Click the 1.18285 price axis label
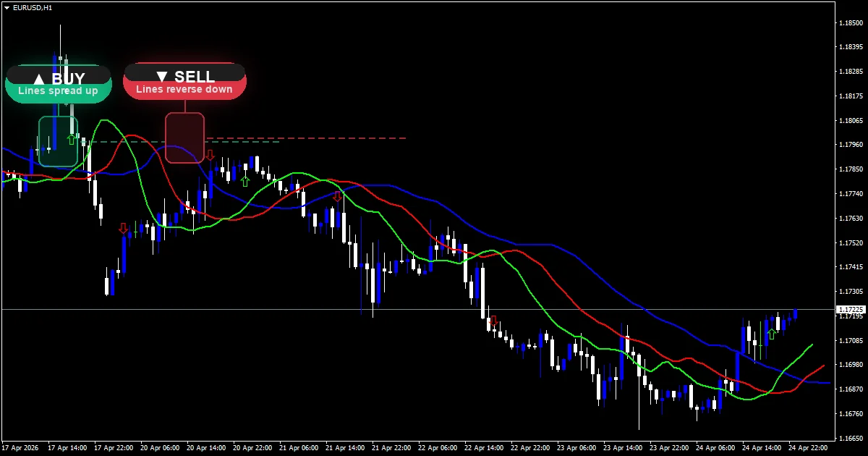This screenshot has width=868, height=456. (x=851, y=72)
